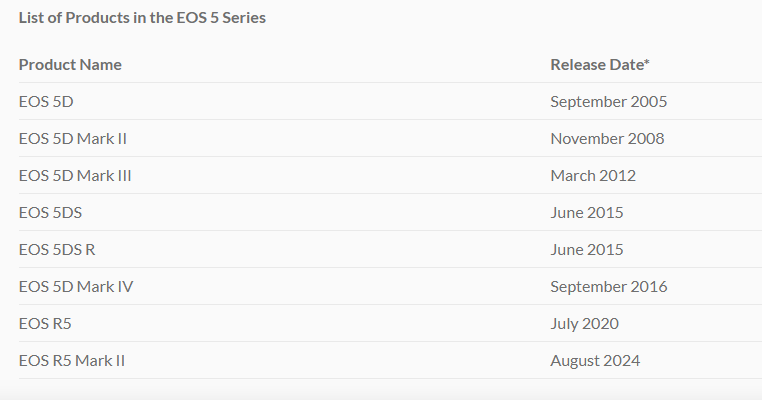Screen dimensions: 762x400
Task: Click the November 2008 release date
Action: tap(607, 139)
